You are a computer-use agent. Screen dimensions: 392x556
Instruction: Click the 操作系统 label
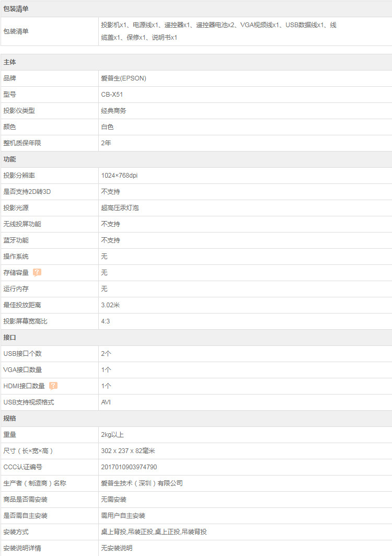16,257
